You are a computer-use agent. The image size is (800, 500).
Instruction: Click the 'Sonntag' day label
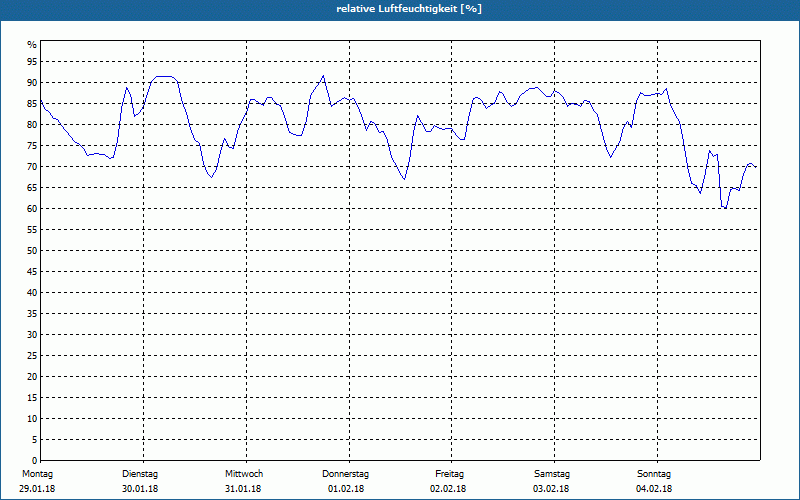pyautogui.click(x=654, y=474)
